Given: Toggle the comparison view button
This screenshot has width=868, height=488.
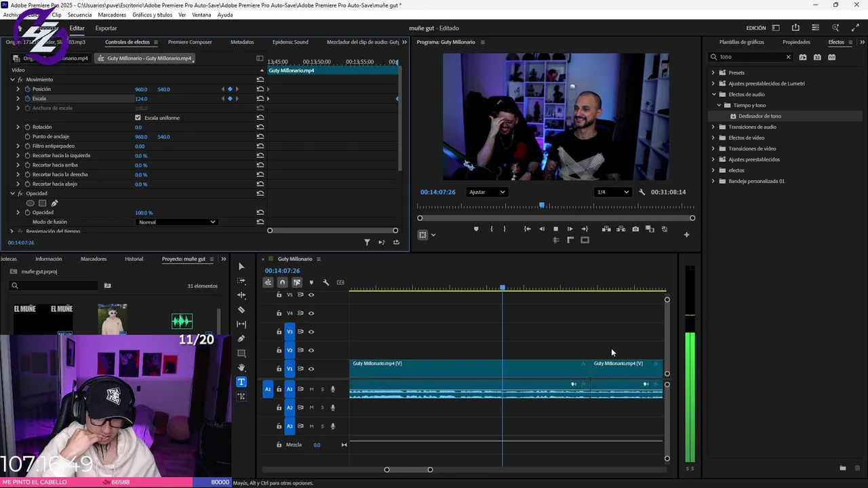Looking at the screenshot, I should pos(650,229).
